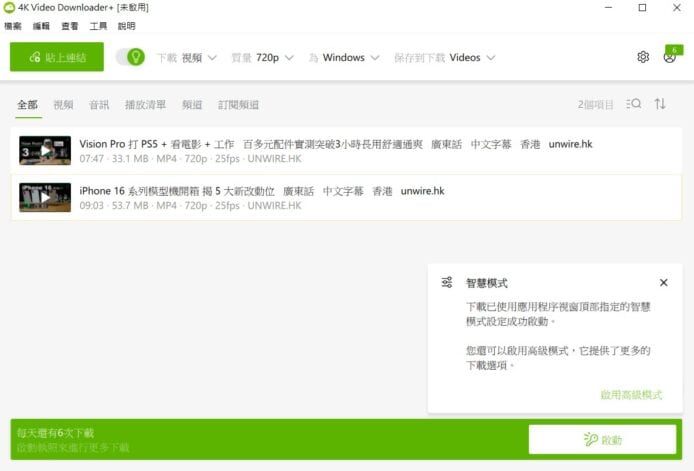Screen dimensions: 694x471
Task: Open the 編輯 menu
Action: pos(41,26)
